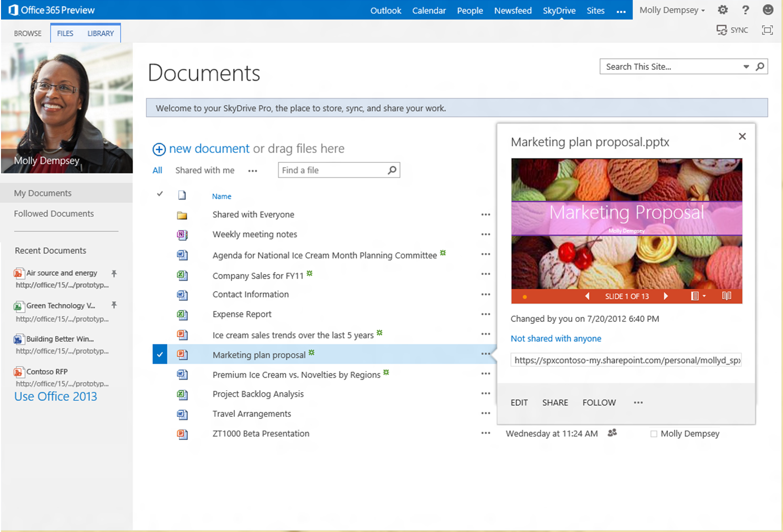The image size is (783, 532).
Task: Click the magnifier in Find a file box
Action: 392,170
